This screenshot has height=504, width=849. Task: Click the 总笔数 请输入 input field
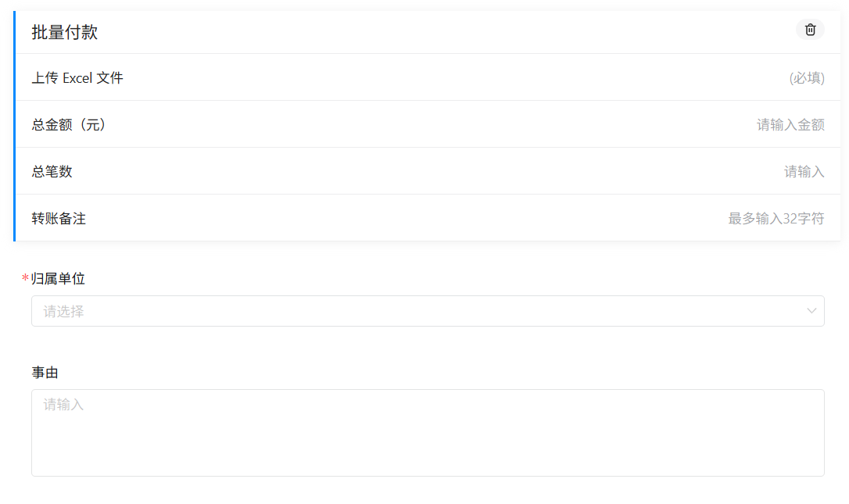click(x=804, y=172)
